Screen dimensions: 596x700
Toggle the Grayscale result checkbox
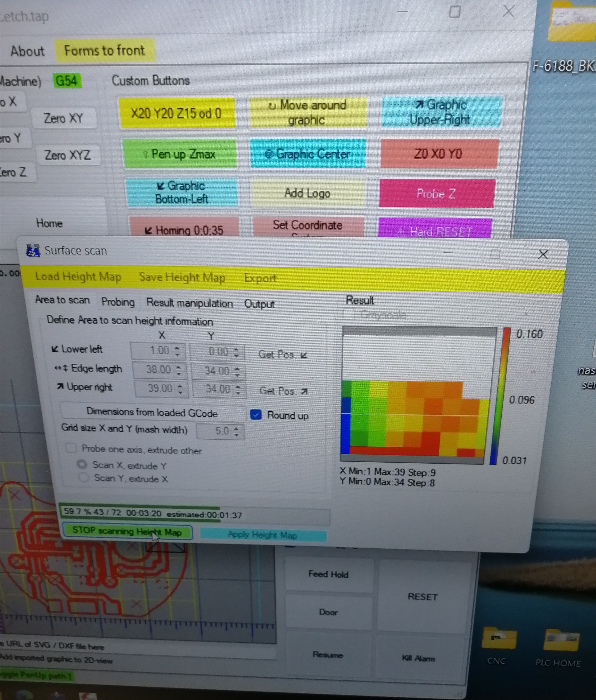point(349,314)
